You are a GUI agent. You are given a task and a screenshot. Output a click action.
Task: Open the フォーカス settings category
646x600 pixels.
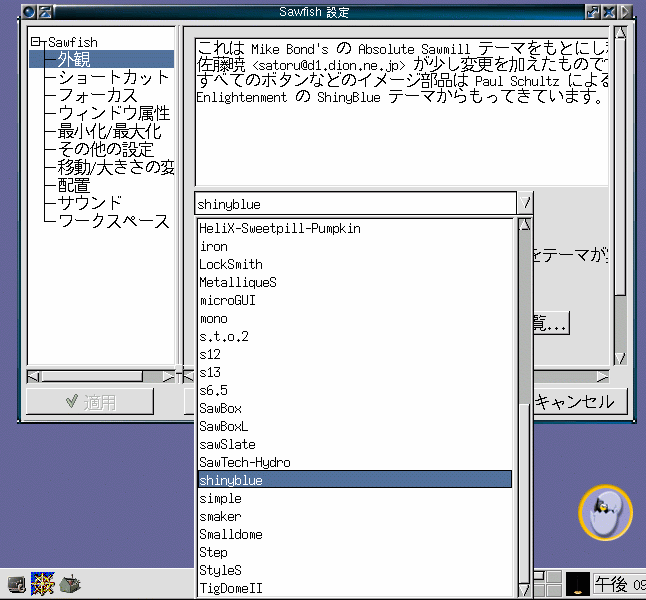pyautogui.click(x=98, y=95)
